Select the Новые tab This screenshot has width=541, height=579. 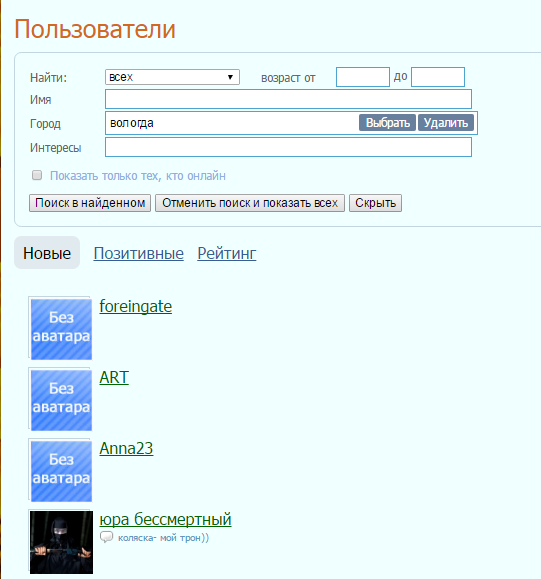coord(47,253)
